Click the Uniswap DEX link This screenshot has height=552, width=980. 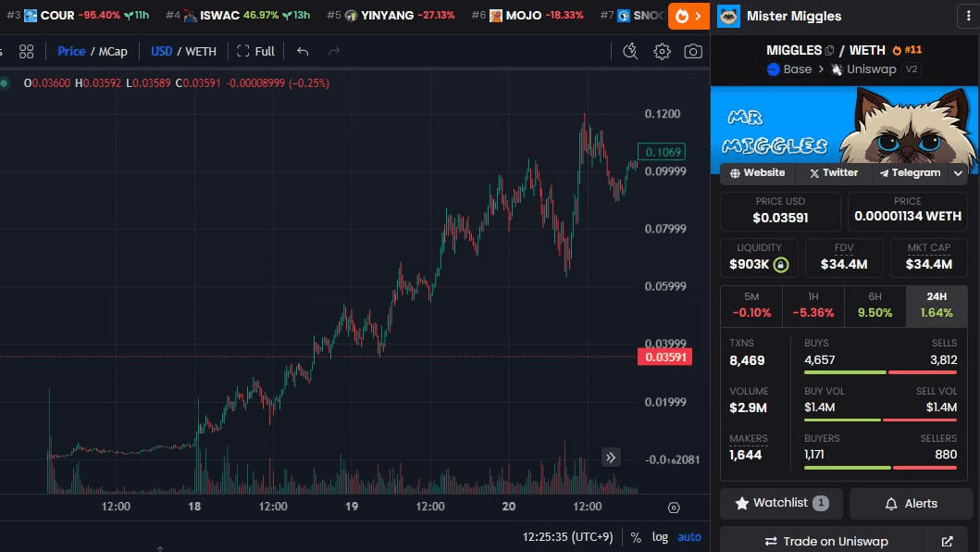tap(863, 69)
